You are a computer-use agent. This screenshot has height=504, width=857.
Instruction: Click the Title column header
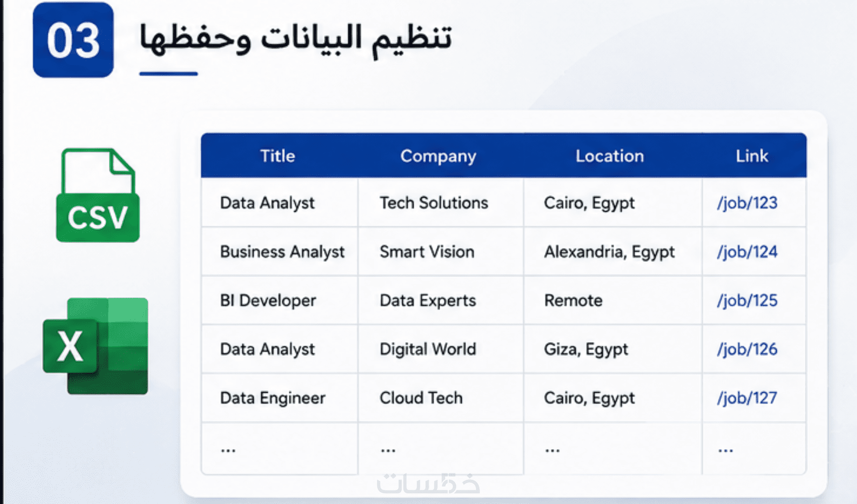pyautogui.click(x=278, y=156)
